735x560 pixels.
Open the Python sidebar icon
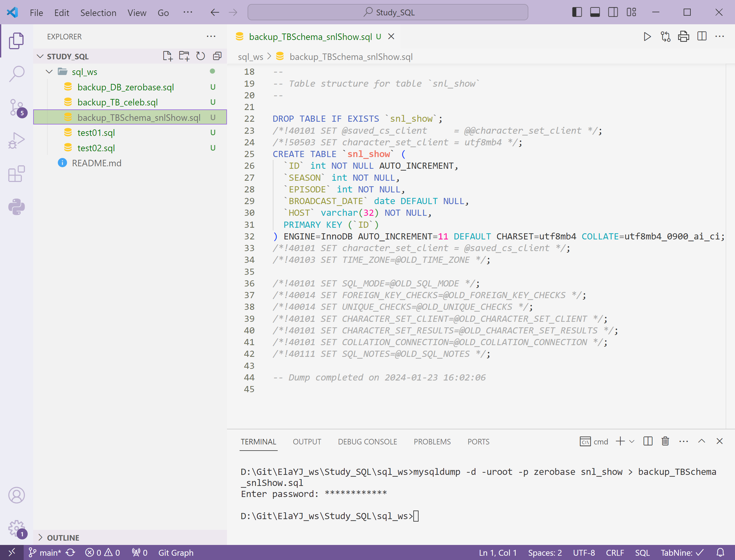[16, 207]
